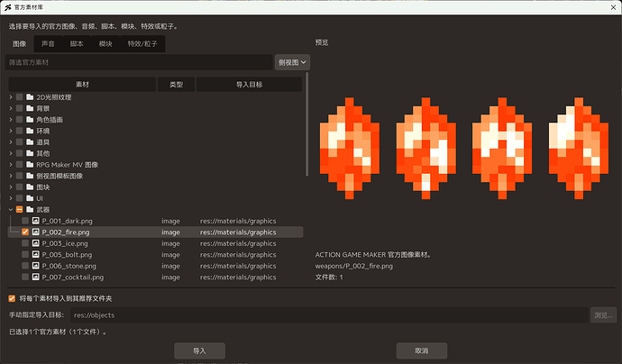Screen dimensions: 622x364
Task: Expand the 道具 folder arrow
Action: point(11,142)
